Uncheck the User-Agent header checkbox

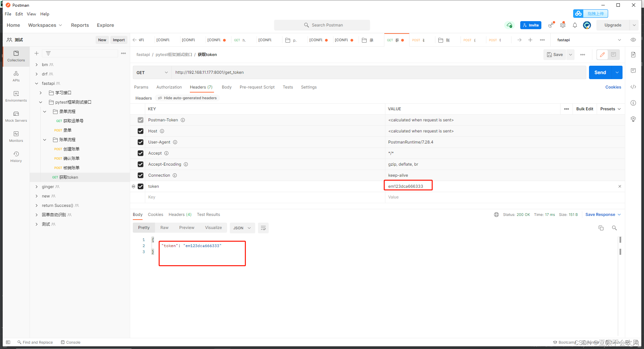point(141,142)
